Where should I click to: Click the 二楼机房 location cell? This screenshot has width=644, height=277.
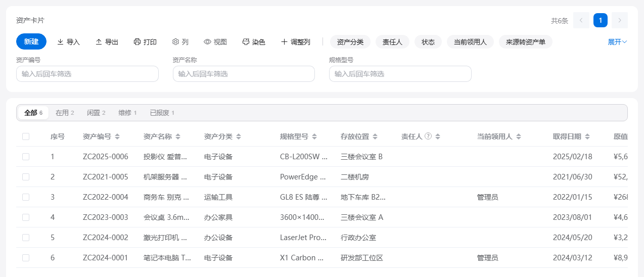355,177
